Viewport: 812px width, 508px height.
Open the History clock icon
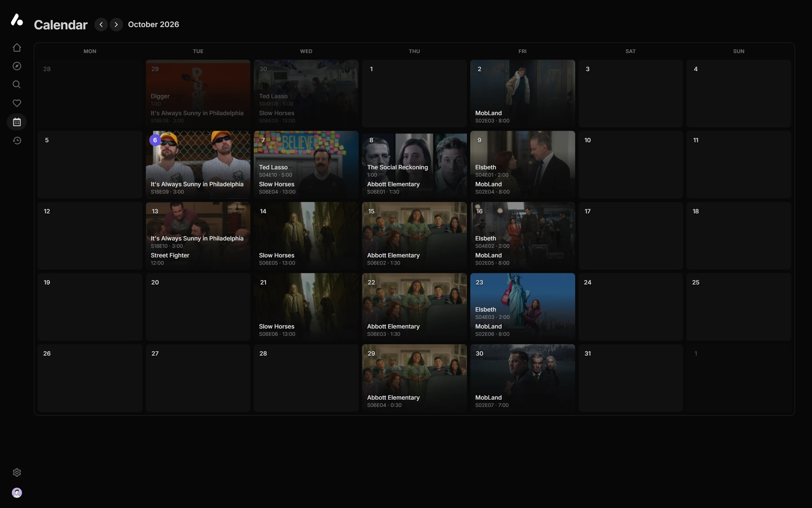click(17, 141)
